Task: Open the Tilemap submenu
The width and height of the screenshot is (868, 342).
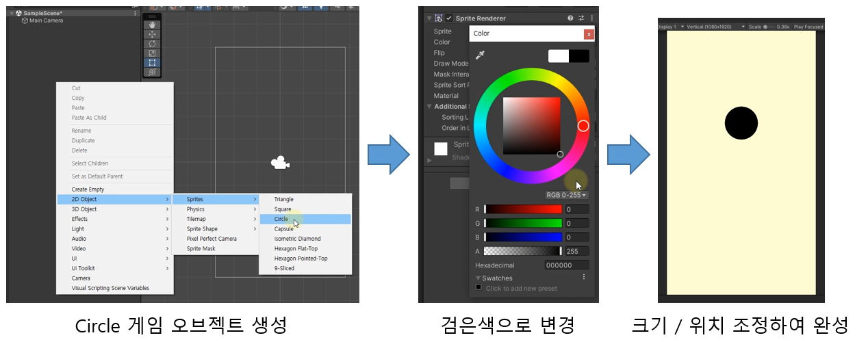Action: pos(215,219)
